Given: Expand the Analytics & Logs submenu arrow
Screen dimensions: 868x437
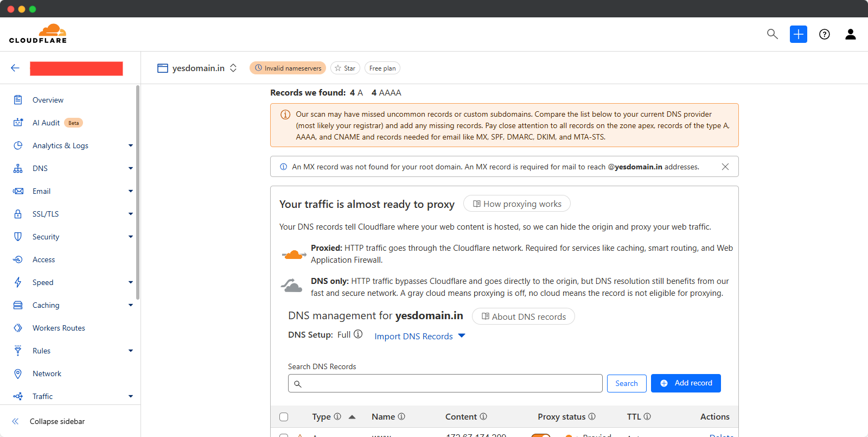Looking at the screenshot, I should click(131, 145).
